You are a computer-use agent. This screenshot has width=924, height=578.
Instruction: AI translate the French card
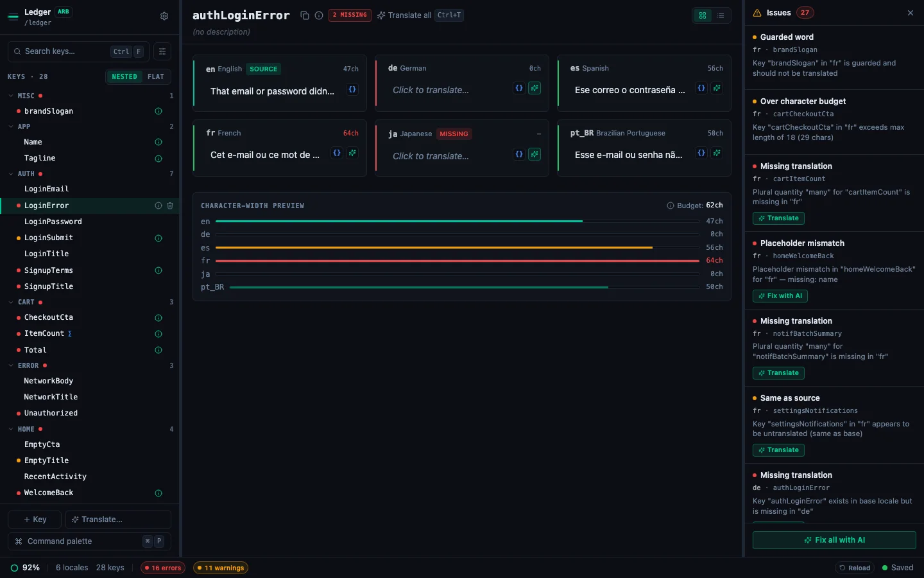pyautogui.click(x=352, y=153)
